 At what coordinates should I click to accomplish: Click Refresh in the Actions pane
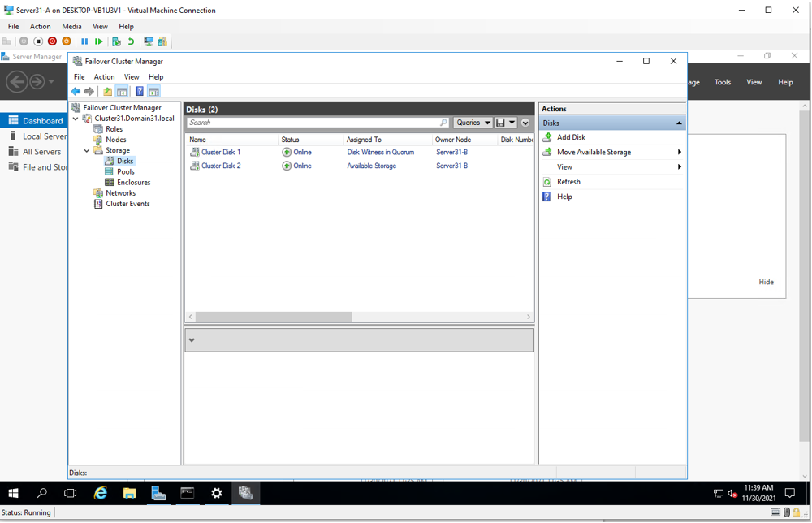(x=568, y=182)
